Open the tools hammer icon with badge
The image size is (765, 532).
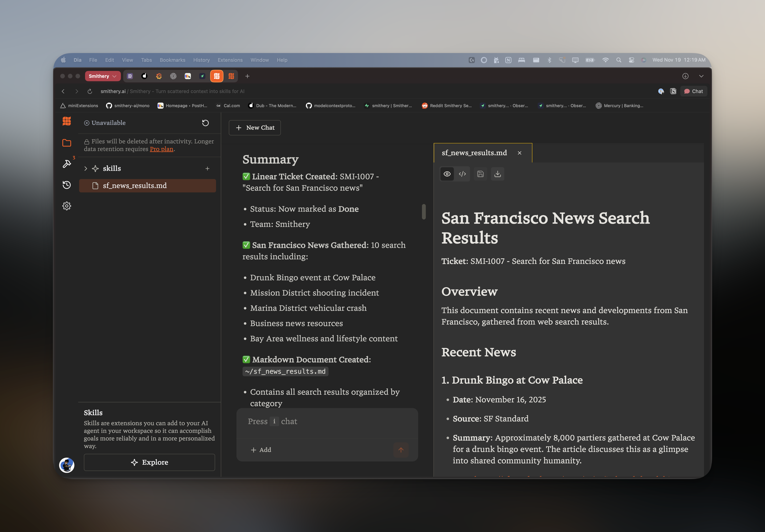pos(67,164)
